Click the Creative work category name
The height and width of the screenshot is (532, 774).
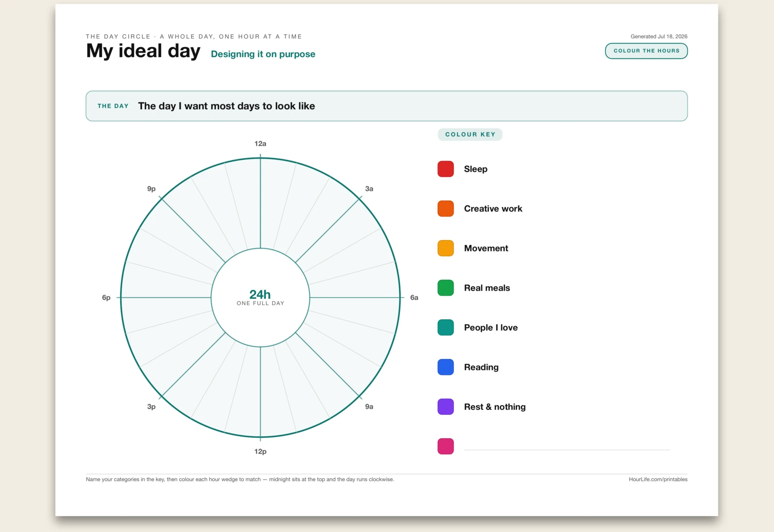pos(493,208)
